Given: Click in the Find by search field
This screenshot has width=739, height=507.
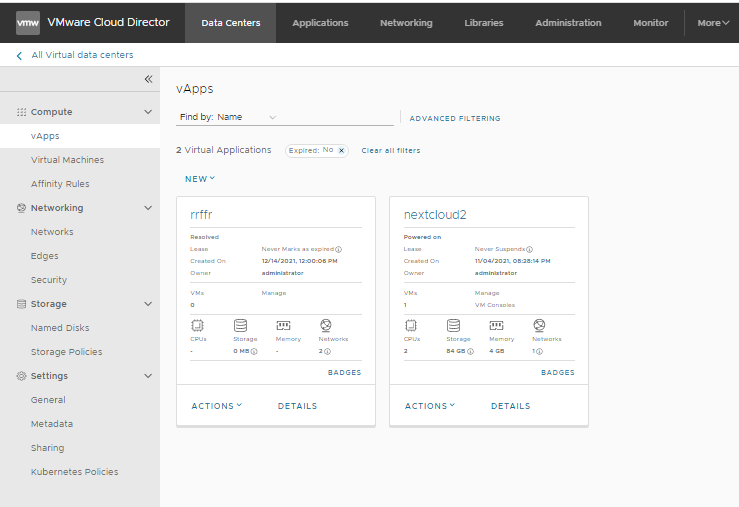Looking at the screenshot, I should point(336,117).
